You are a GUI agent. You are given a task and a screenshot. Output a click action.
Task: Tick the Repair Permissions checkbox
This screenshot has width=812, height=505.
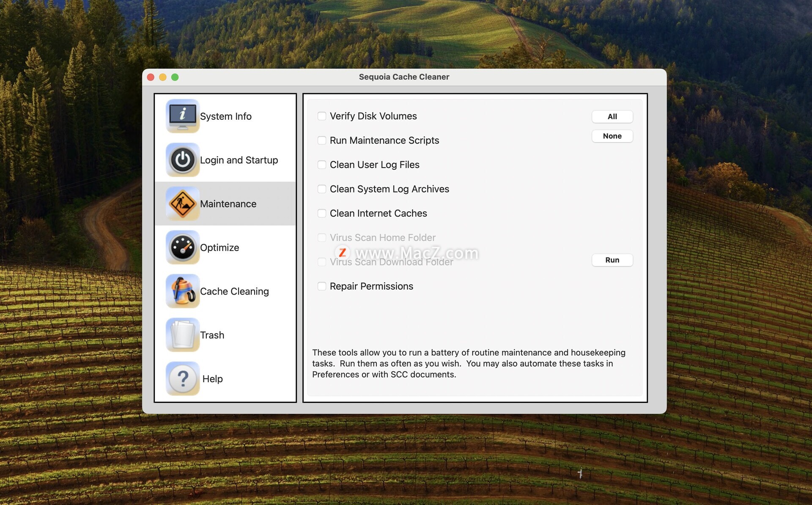point(322,286)
